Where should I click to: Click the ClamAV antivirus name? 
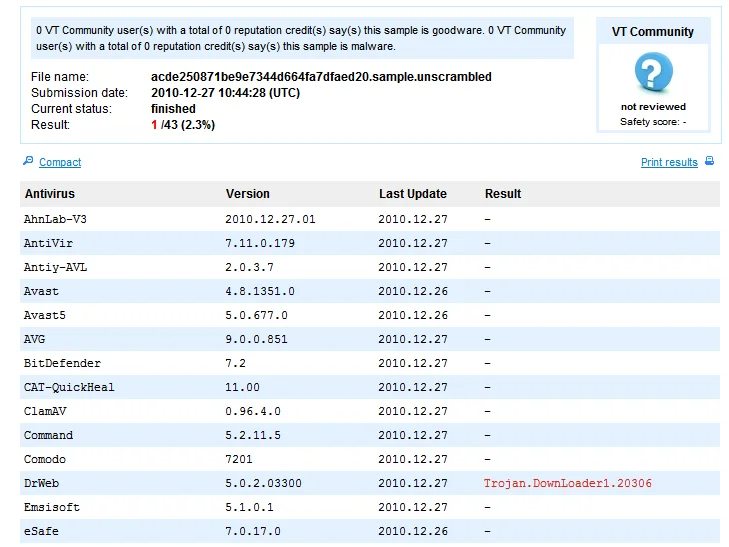click(x=45, y=411)
